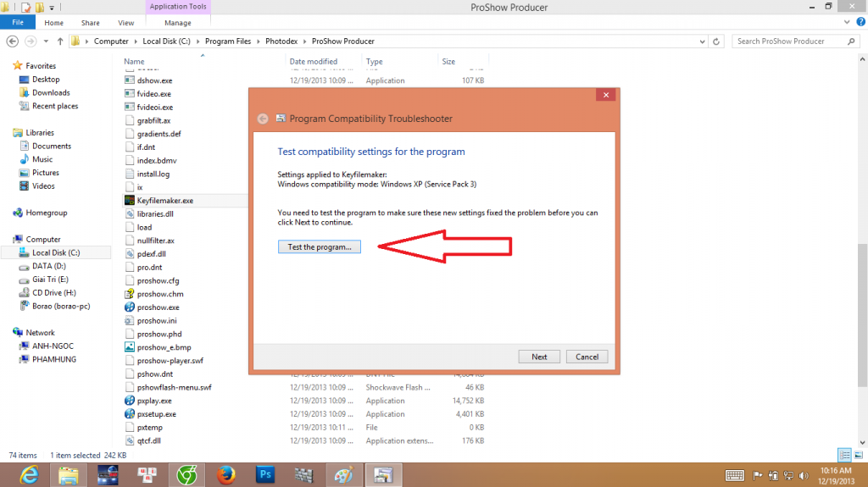Open Recent places in the sidebar

tap(55, 106)
